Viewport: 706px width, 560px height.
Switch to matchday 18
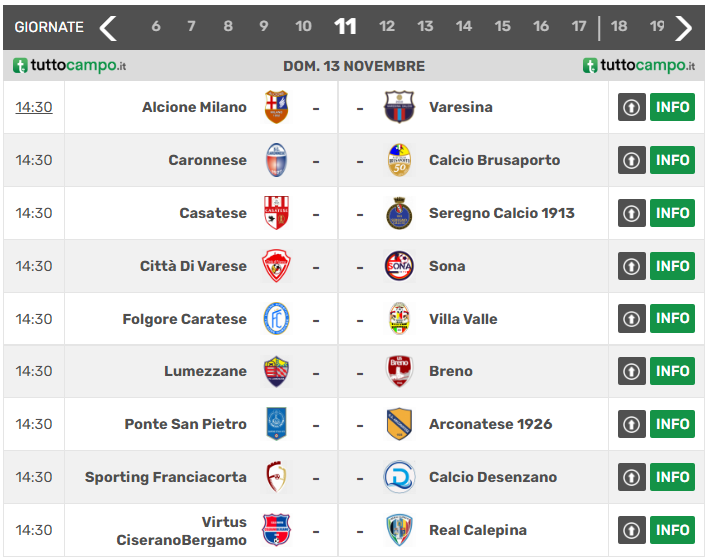(x=619, y=27)
